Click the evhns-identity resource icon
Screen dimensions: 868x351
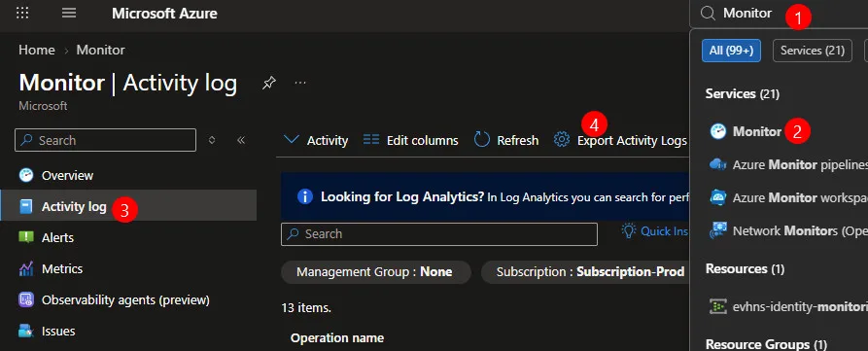[x=718, y=306]
